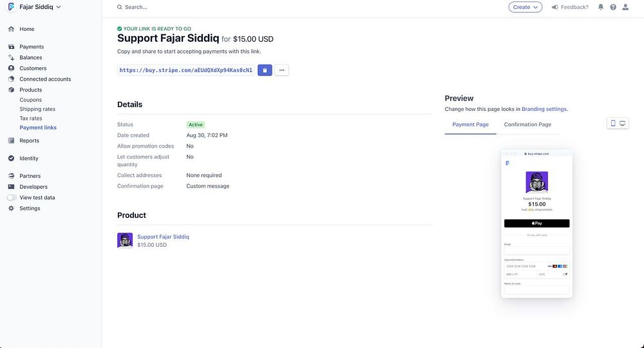Image resolution: width=644 pixels, height=348 pixels.
Task: Click the copy link clipboard icon
Action: [265, 70]
